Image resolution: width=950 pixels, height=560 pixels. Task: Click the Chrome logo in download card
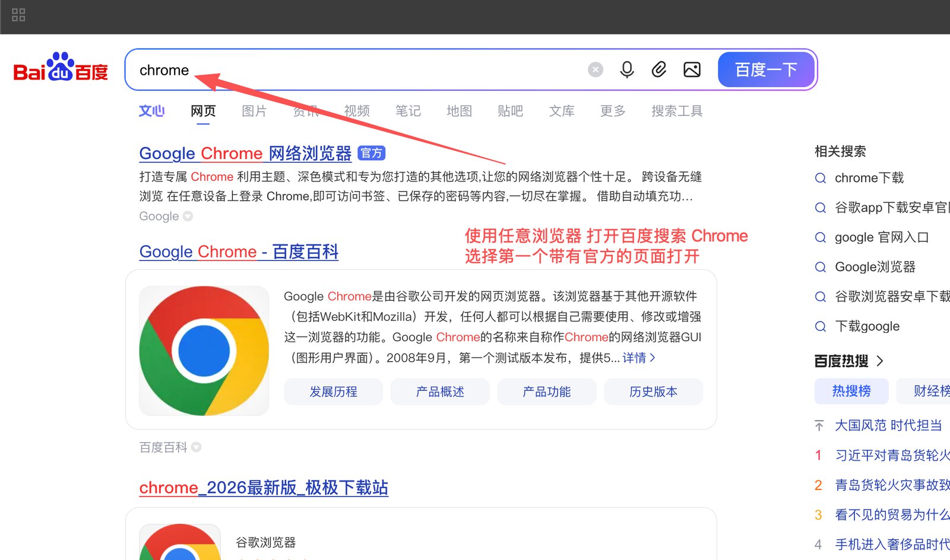[180, 542]
